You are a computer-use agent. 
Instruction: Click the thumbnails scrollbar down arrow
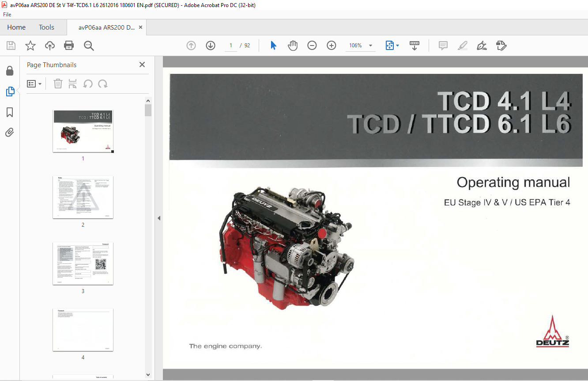pos(148,375)
